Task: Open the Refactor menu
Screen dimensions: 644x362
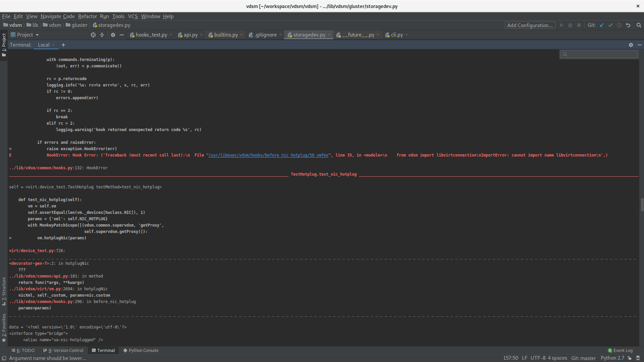Action: (87, 16)
